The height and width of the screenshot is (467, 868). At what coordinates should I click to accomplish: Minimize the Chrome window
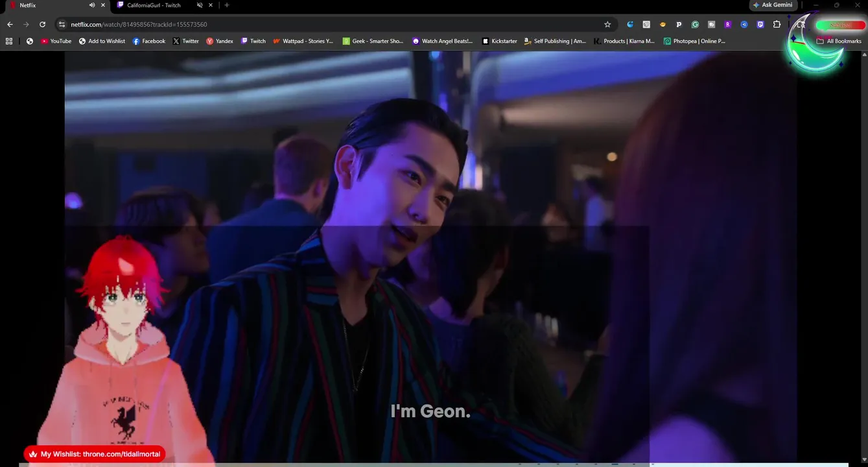pyautogui.click(x=815, y=5)
